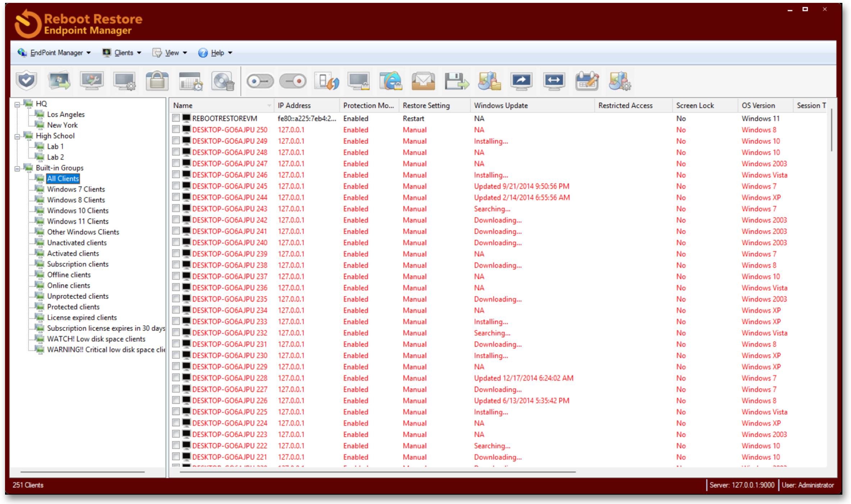Screen dimensions: 851x504
Task: Check the REBOOTRESTOREVM client checkbox
Action: (176, 118)
